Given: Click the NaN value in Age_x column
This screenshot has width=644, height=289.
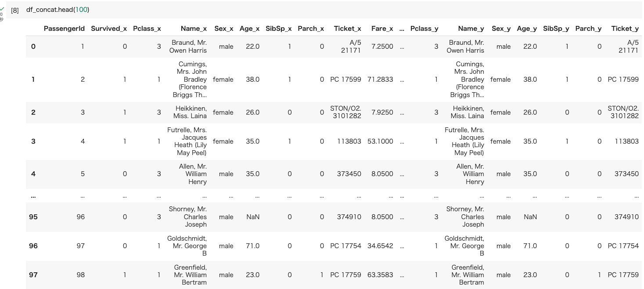Looking at the screenshot, I should click(253, 217).
